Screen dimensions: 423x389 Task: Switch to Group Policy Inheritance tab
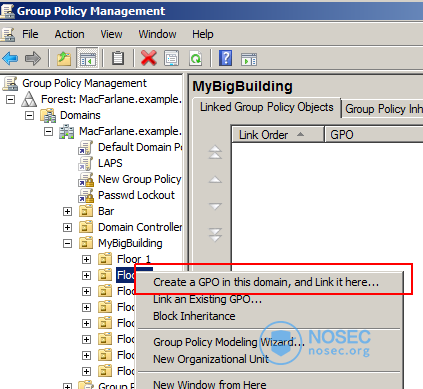pyautogui.click(x=383, y=109)
